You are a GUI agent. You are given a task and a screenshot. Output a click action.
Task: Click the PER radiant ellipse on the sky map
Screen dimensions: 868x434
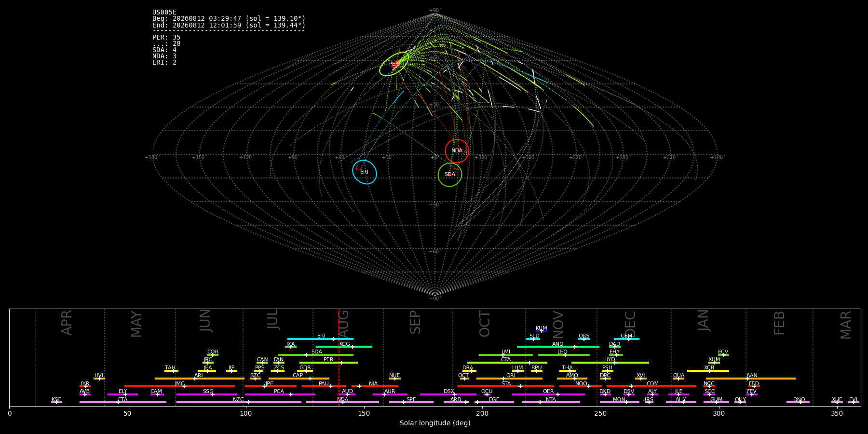click(394, 64)
